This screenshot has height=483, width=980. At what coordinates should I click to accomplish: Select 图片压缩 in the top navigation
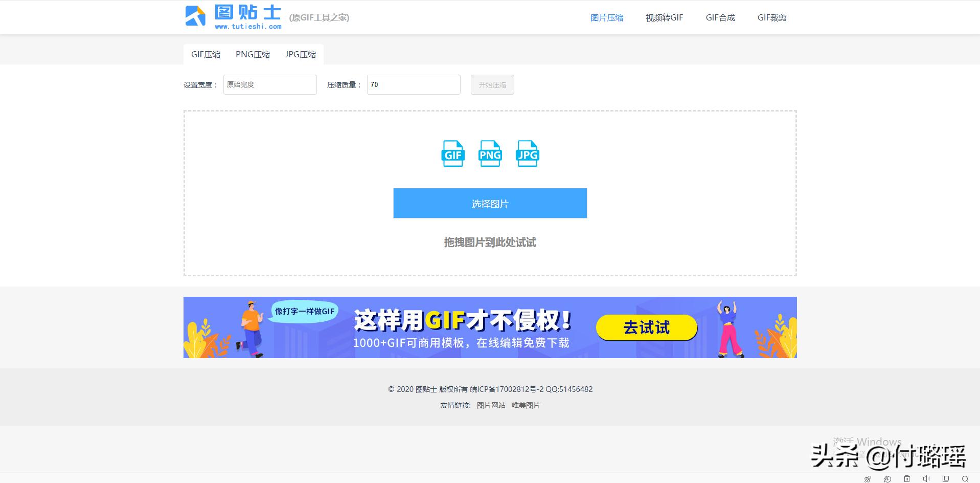(607, 17)
